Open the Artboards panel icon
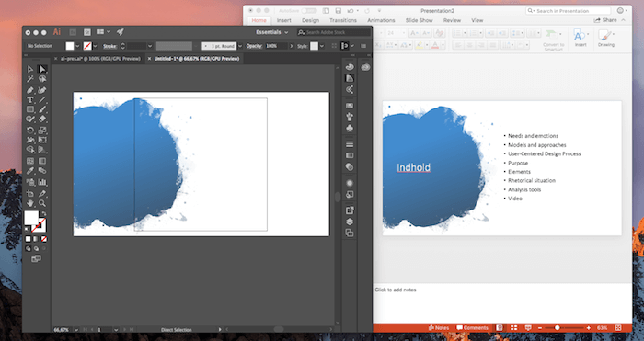The height and width of the screenshot is (341, 644). pos(350,233)
